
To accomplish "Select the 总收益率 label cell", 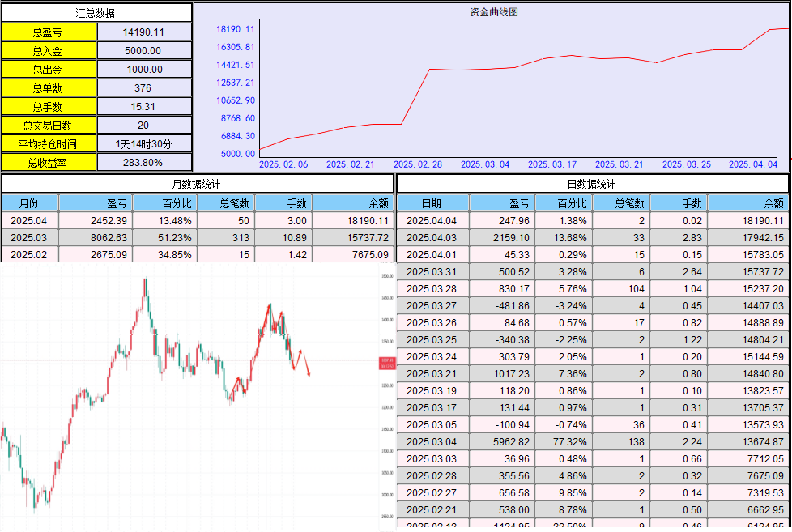I will pyautogui.click(x=49, y=163).
